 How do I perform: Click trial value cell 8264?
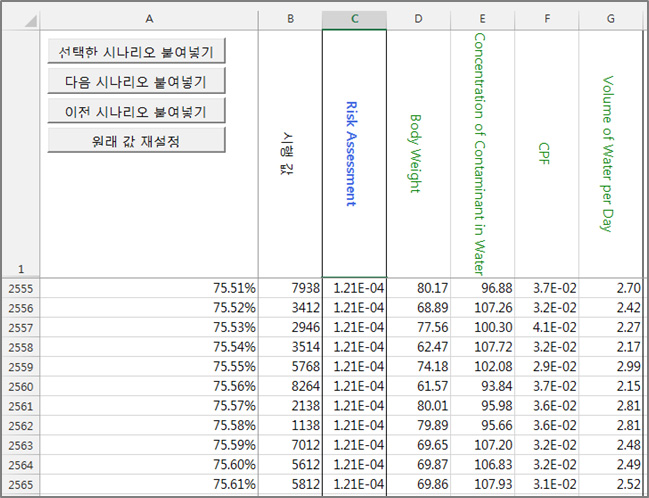290,386
